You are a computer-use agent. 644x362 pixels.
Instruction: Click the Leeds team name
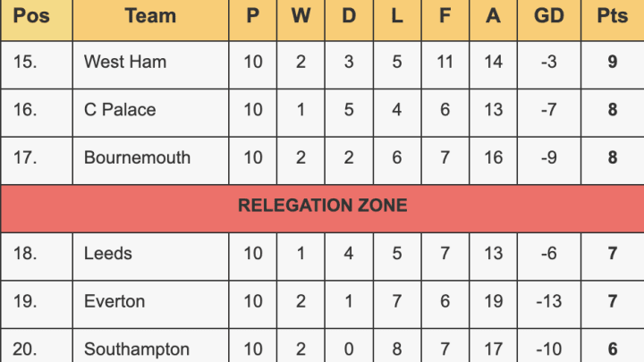coord(108,254)
